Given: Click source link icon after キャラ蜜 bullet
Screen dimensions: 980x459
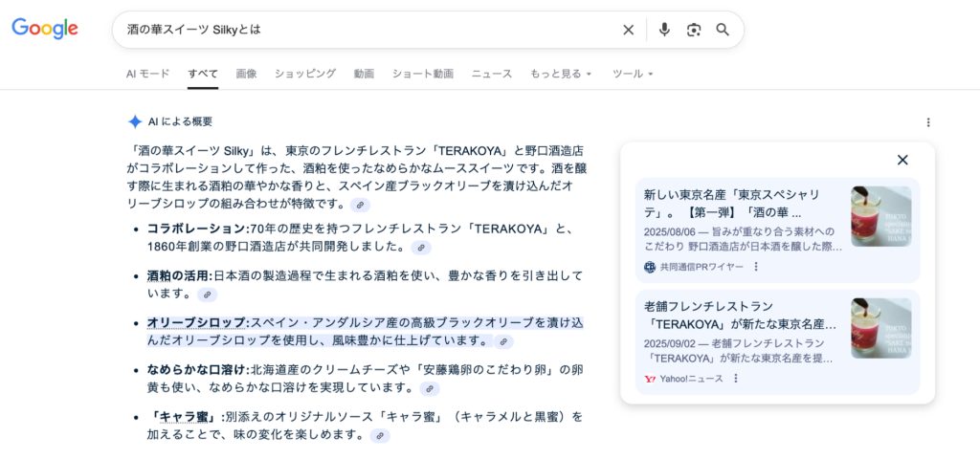Looking at the screenshot, I should pos(380,436).
